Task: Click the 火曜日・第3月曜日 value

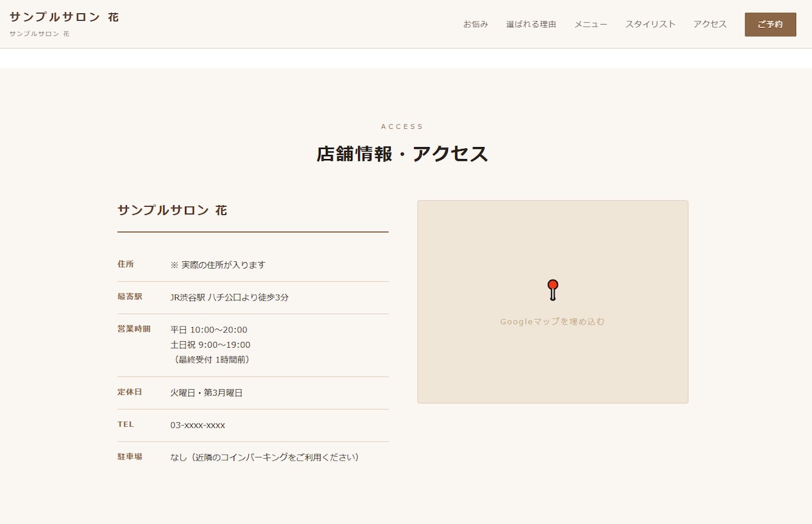Action: [206, 393]
